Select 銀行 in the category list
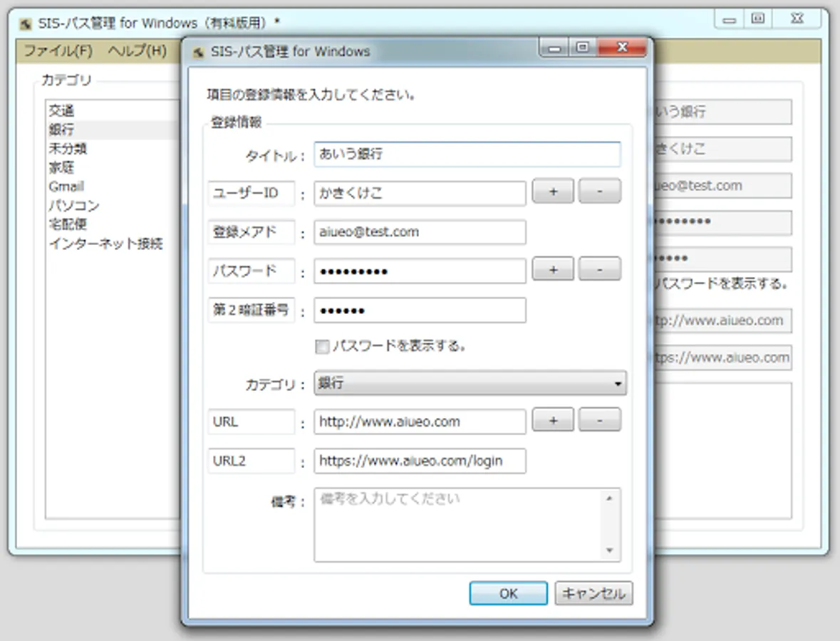The image size is (840, 641). point(113,130)
